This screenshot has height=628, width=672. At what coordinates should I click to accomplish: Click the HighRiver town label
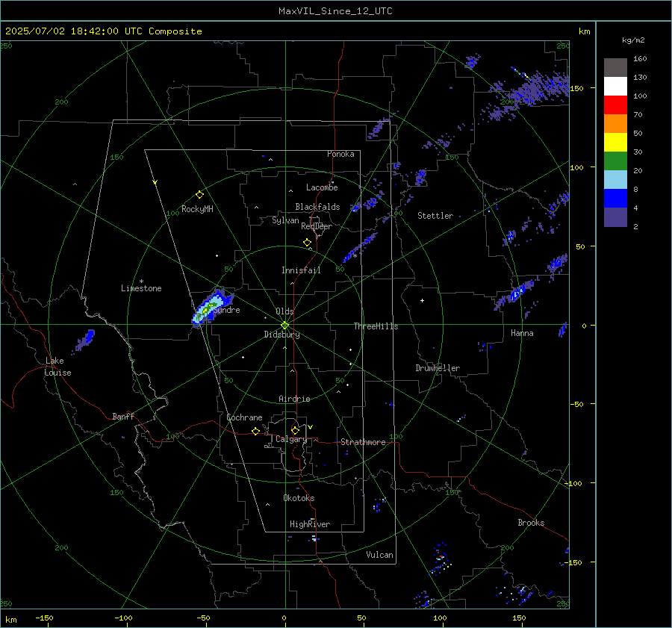pos(310,524)
